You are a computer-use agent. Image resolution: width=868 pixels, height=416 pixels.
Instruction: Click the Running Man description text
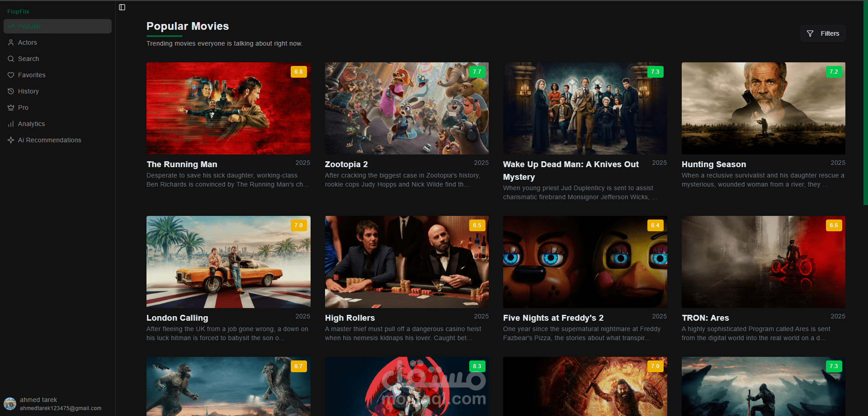[228, 180]
